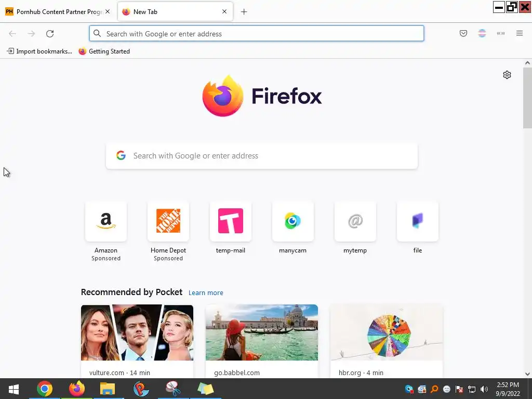The height and width of the screenshot is (399, 532).
Task: Open the Snipping Tool taskbar icon
Action: pyautogui.click(x=173, y=389)
